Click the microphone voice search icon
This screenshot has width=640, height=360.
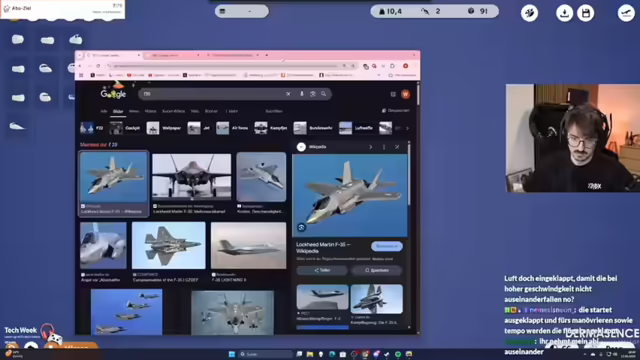point(302,94)
